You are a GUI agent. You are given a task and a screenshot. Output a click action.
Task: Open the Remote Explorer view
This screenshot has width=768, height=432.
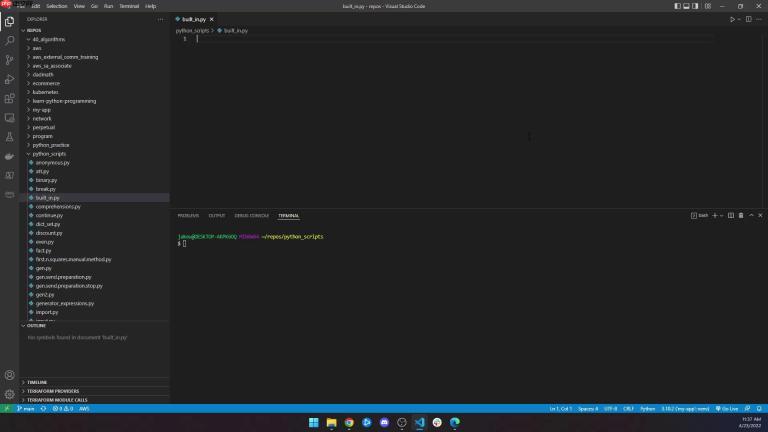(x=9, y=118)
